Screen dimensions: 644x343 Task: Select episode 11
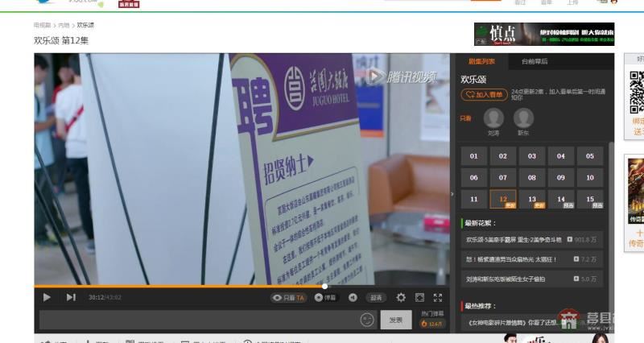(x=474, y=199)
